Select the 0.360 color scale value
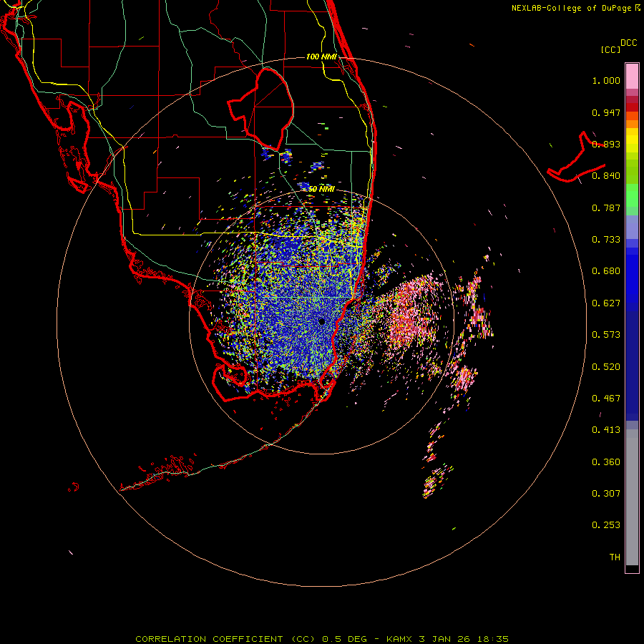 pyautogui.click(x=606, y=462)
